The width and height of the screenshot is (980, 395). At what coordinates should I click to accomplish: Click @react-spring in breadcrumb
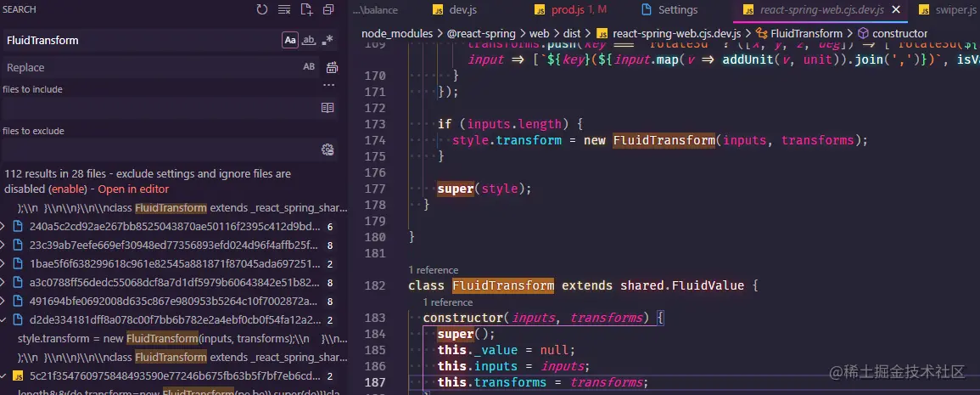(x=481, y=33)
